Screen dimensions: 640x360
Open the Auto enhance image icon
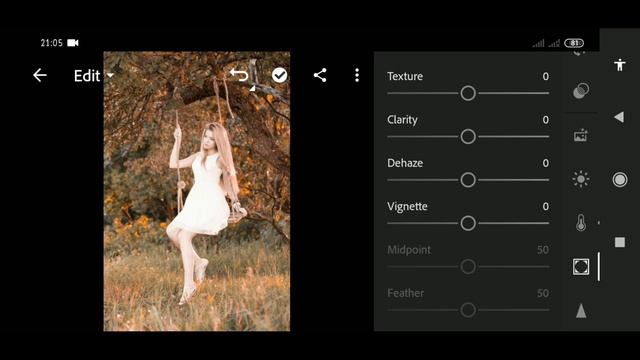pyautogui.click(x=581, y=135)
